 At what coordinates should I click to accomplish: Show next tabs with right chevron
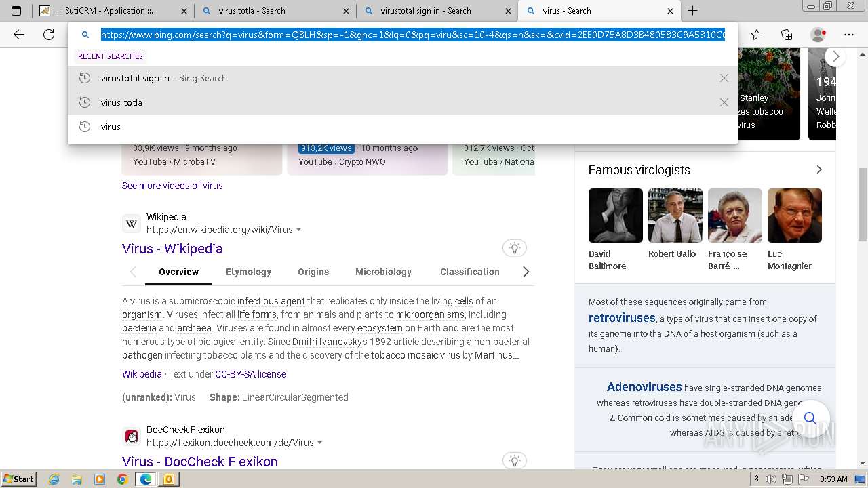526,272
